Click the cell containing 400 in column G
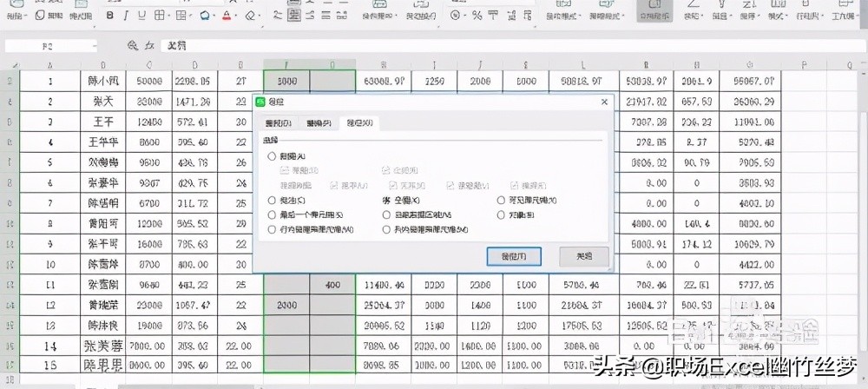The height and width of the screenshot is (389, 868). (x=332, y=286)
